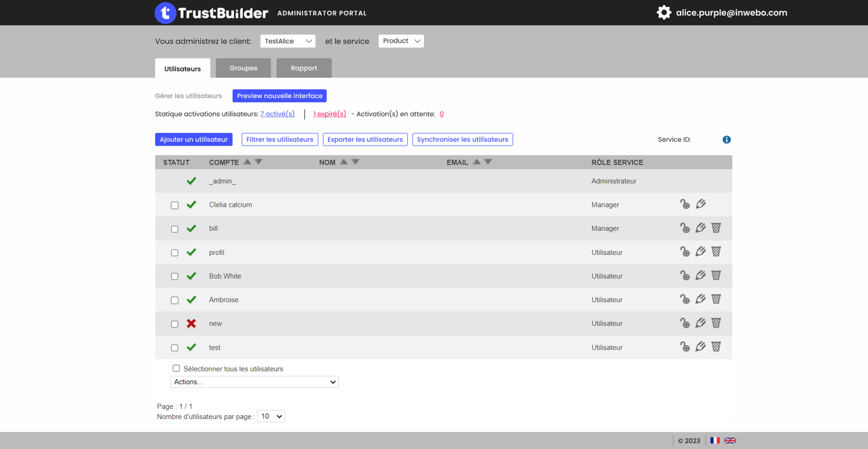
Task: Click the French flag in the footer
Action: tap(715, 439)
